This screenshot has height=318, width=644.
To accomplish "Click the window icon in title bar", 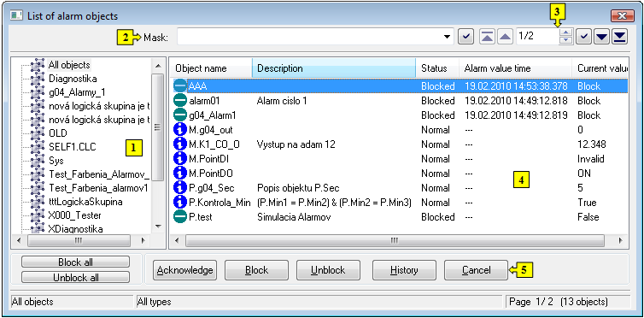I will click(16, 16).
